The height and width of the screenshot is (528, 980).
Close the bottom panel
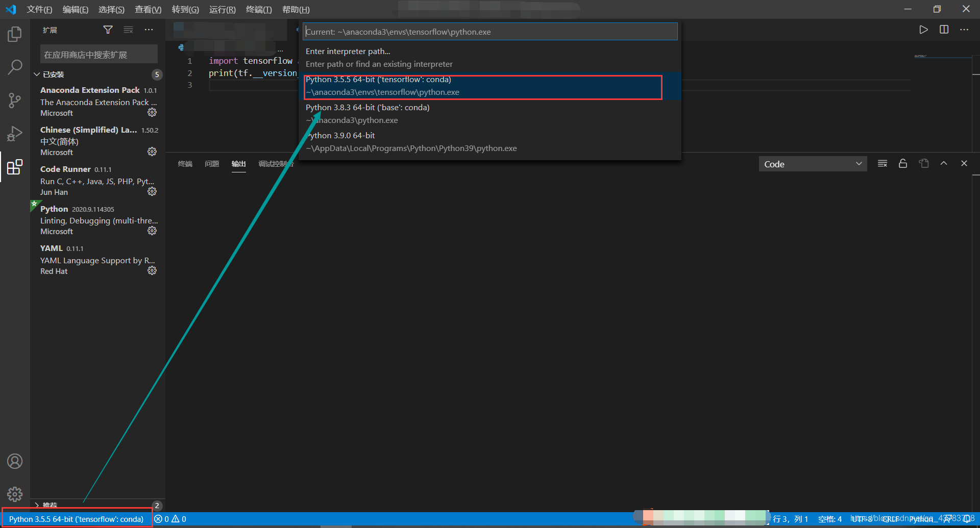tap(964, 163)
